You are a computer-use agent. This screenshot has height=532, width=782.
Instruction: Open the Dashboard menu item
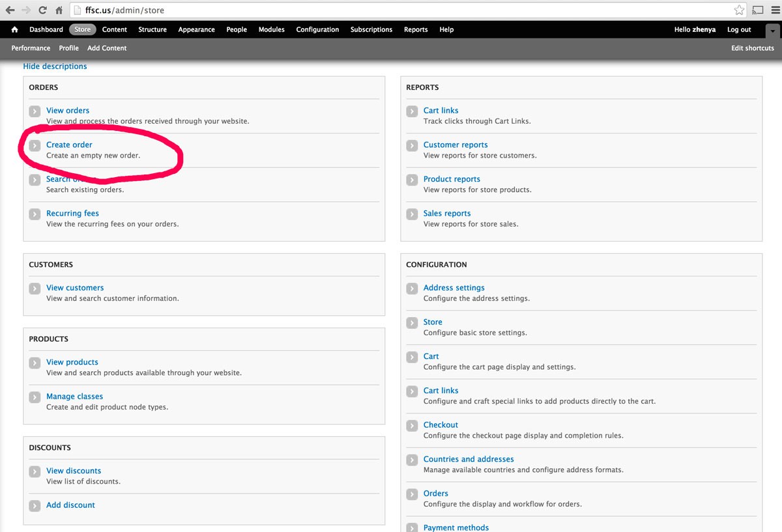point(46,29)
